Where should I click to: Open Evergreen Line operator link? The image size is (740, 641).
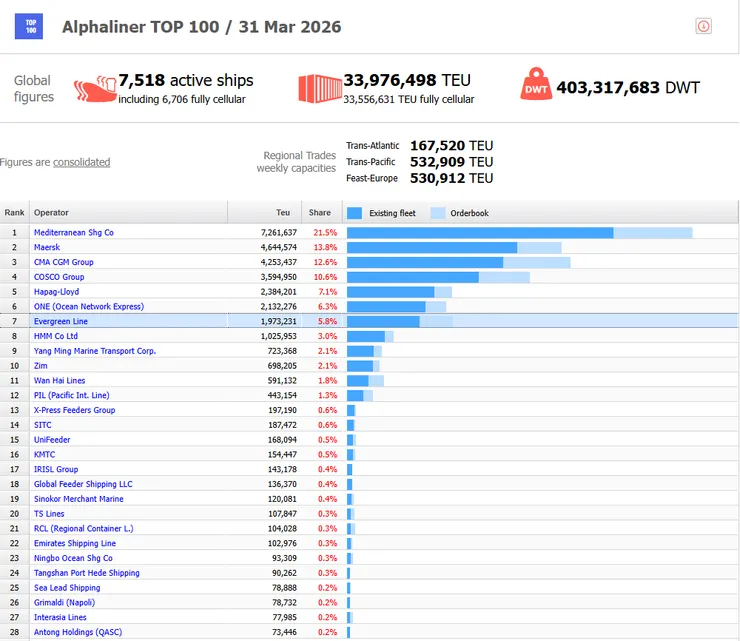point(61,321)
